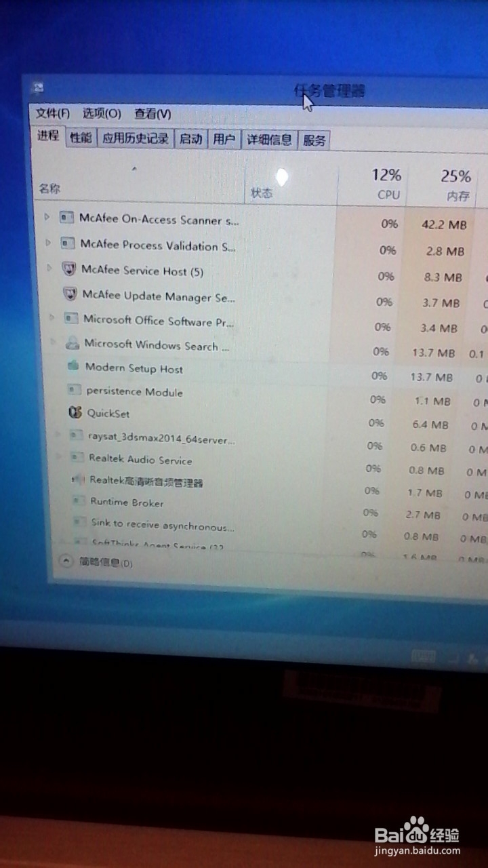The image size is (488, 868).
Task: Click the raysat_3dsmax2014 process icon
Action: pos(77,435)
